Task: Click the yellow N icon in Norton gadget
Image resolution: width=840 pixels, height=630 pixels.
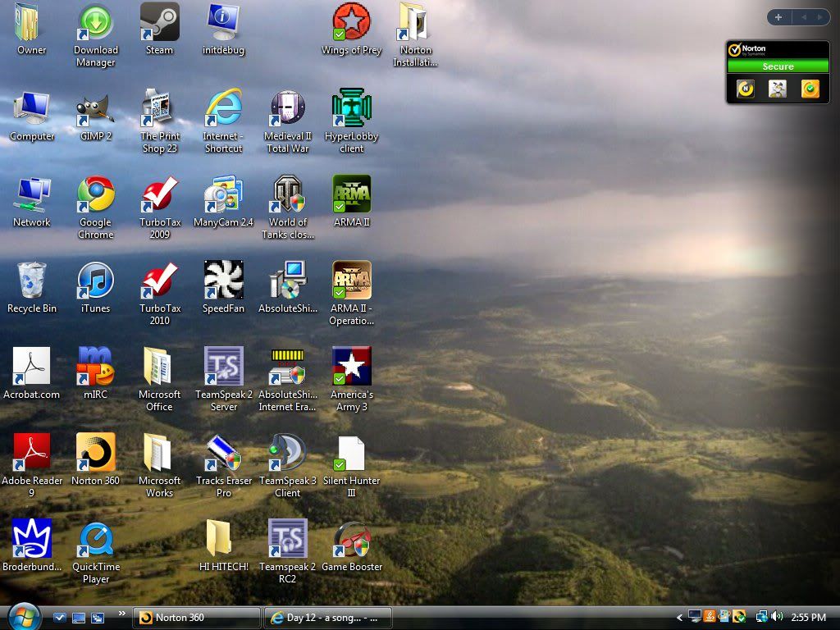Action: [x=745, y=89]
